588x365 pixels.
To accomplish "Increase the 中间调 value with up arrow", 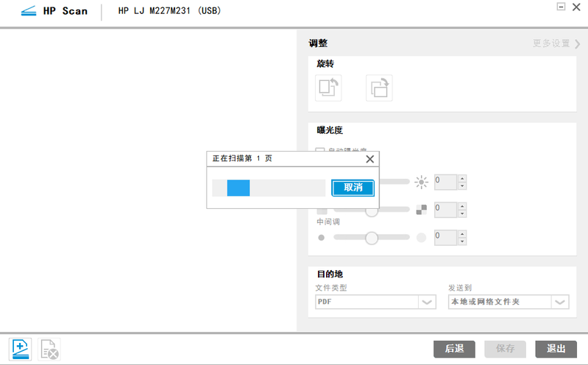I will tap(461, 233).
